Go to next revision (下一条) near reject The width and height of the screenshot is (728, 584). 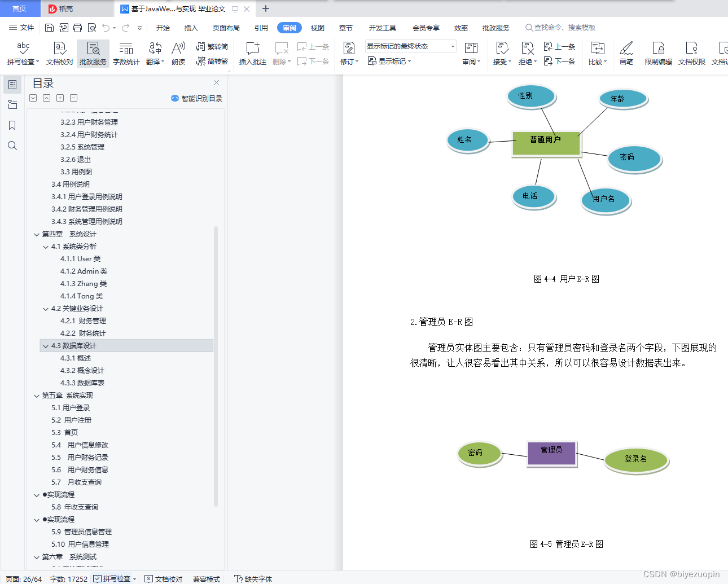[560, 61]
